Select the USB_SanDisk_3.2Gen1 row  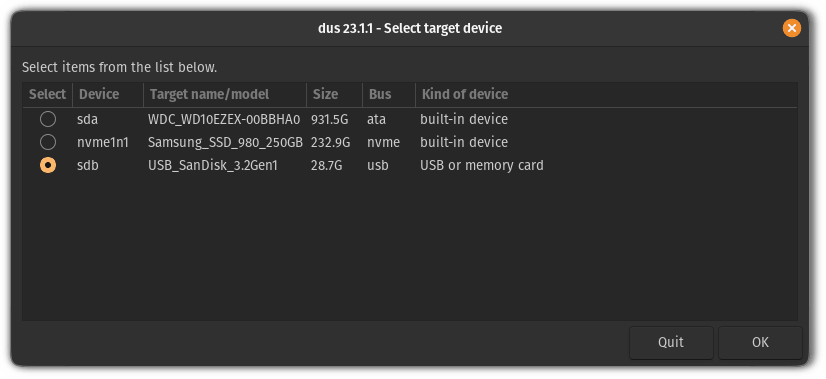click(x=410, y=166)
